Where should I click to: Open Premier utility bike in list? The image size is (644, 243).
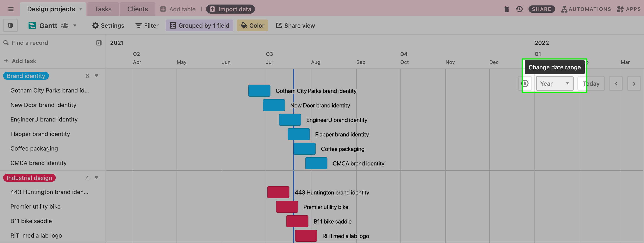pos(36,207)
